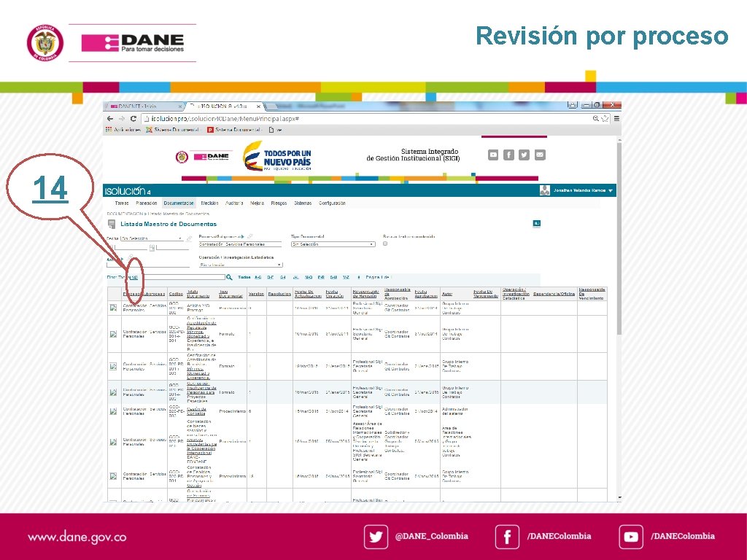The width and height of the screenshot is (747, 560).
Task: Click the Twitter icon in the SIGI header
Action: tap(524, 155)
